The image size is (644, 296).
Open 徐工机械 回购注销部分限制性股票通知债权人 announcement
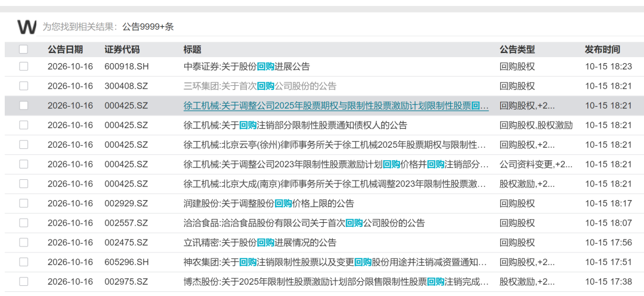click(x=295, y=125)
